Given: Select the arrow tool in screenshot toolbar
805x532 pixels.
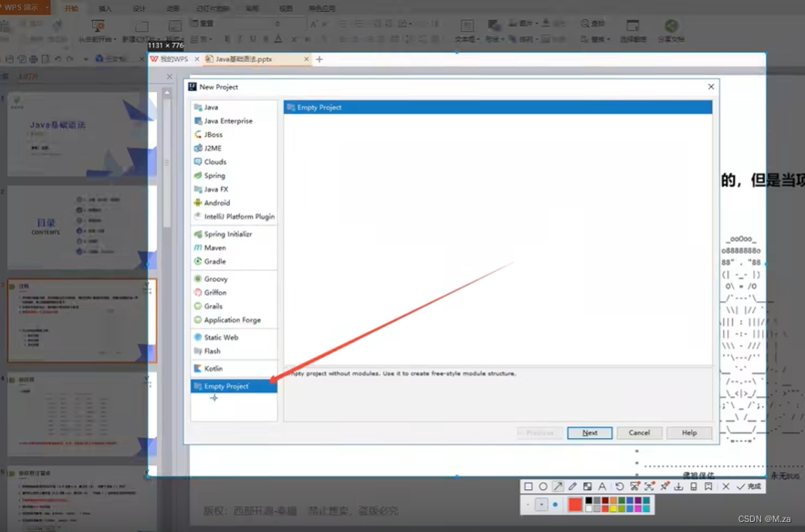Looking at the screenshot, I should point(558,486).
